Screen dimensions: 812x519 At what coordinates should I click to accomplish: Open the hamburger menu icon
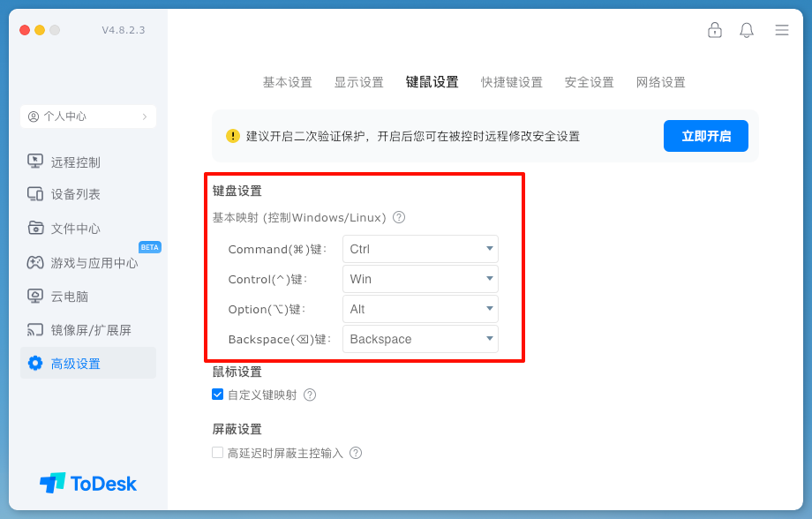pos(782,30)
